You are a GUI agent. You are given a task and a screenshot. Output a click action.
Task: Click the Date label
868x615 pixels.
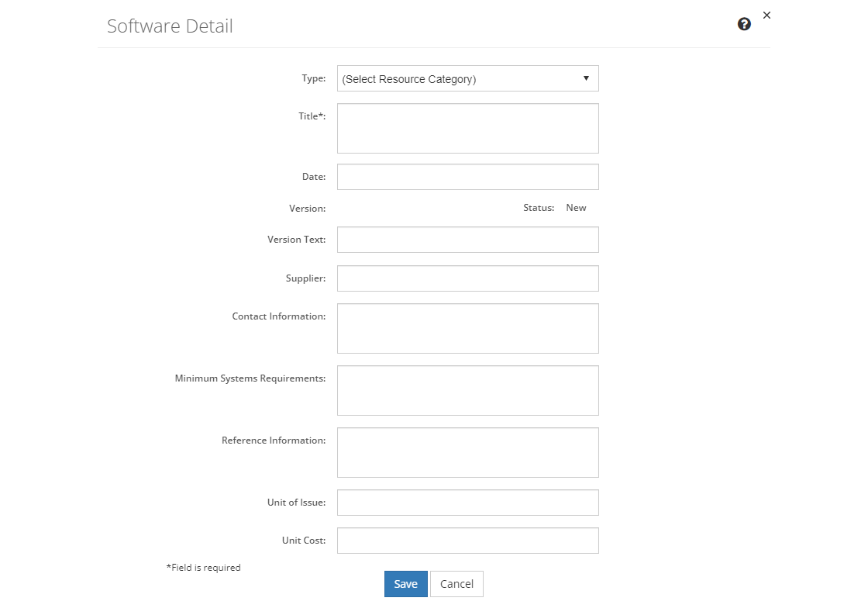pyautogui.click(x=314, y=177)
